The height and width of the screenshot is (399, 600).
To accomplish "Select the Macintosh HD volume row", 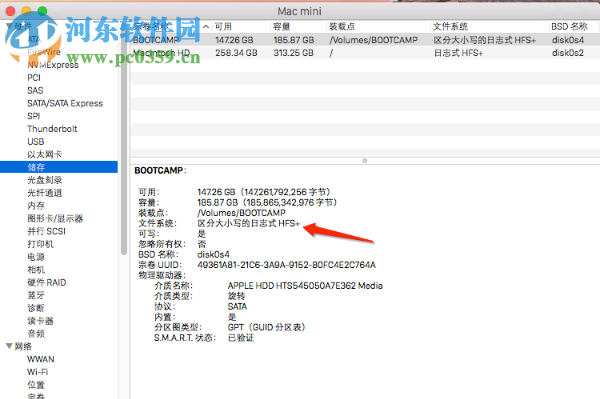I will (x=365, y=53).
